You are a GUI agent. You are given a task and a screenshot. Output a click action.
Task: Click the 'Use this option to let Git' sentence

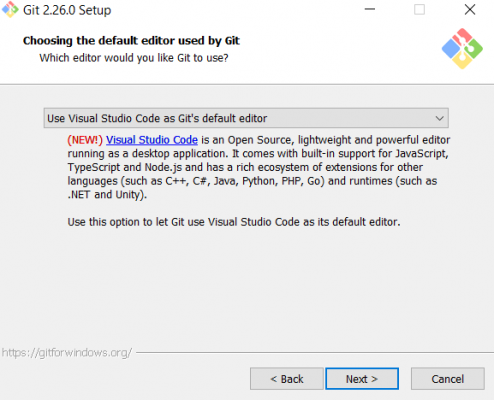click(234, 222)
